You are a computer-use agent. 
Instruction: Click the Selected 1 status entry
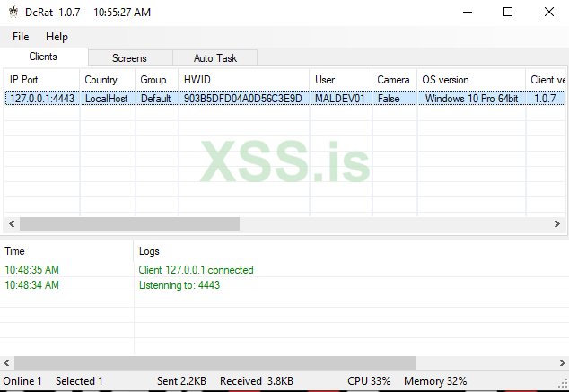pos(79,381)
